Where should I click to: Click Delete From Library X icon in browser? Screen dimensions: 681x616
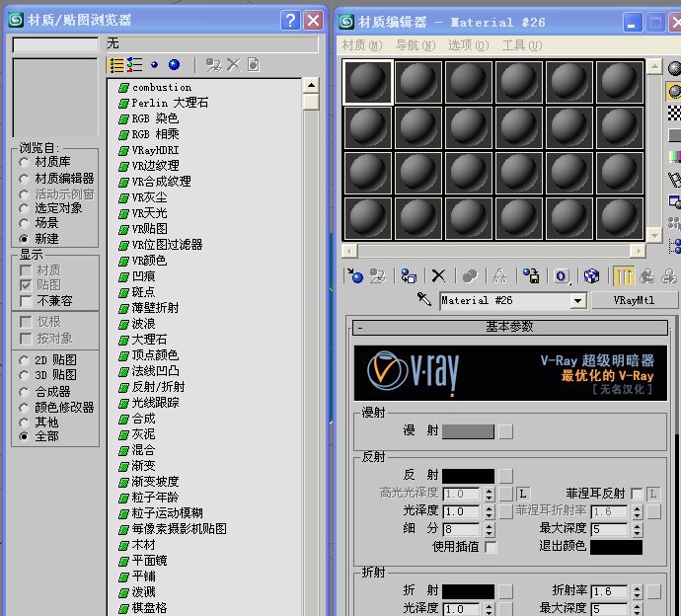click(x=233, y=65)
